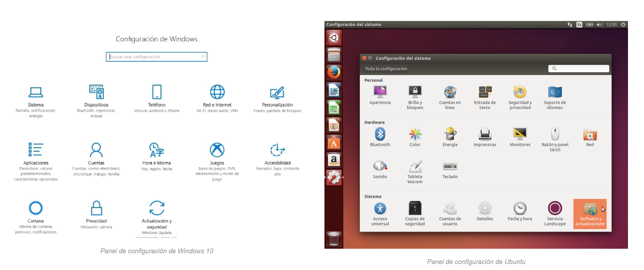Launch Firefox from the Ubuntu launcher
This screenshot has height=270, width=644.
pyautogui.click(x=334, y=72)
